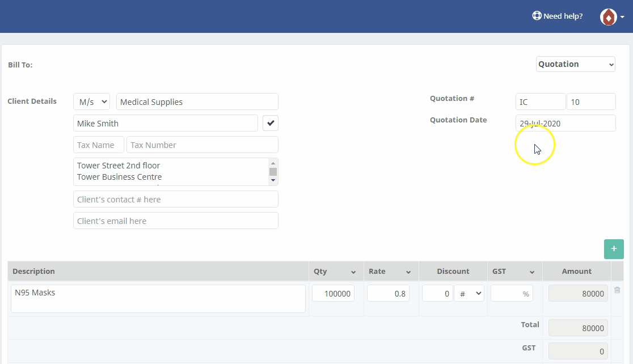Delete the N95 Masks line item

click(x=617, y=290)
